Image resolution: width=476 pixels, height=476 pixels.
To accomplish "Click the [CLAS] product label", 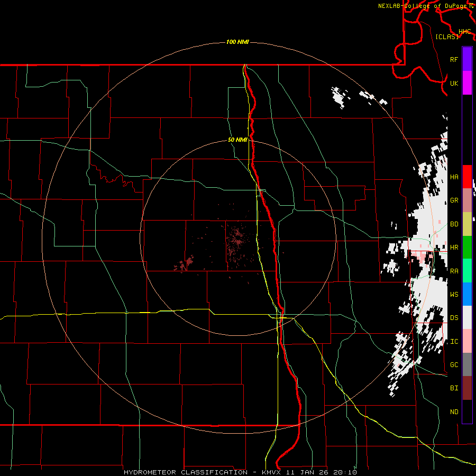I will point(447,36).
